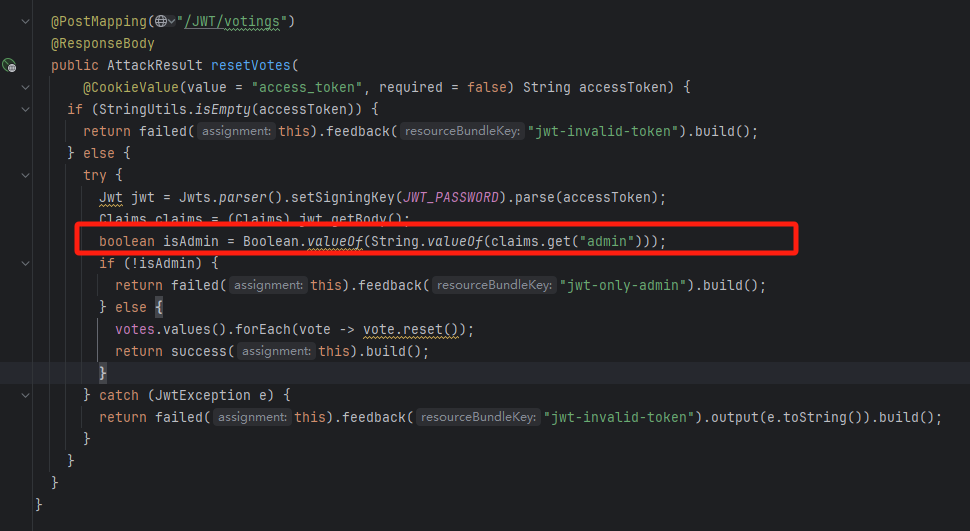This screenshot has height=531, width=970.
Task: Click the try keyword
Action: click(x=95, y=175)
